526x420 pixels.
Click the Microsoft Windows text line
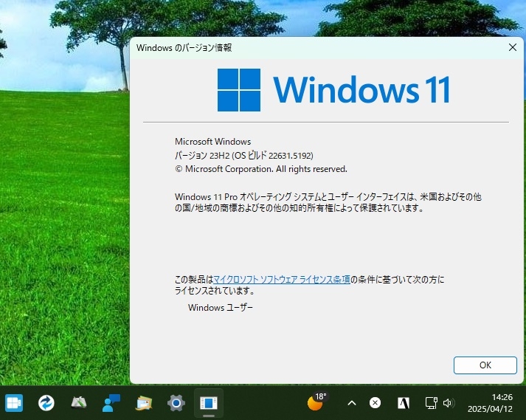[x=212, y=141]
